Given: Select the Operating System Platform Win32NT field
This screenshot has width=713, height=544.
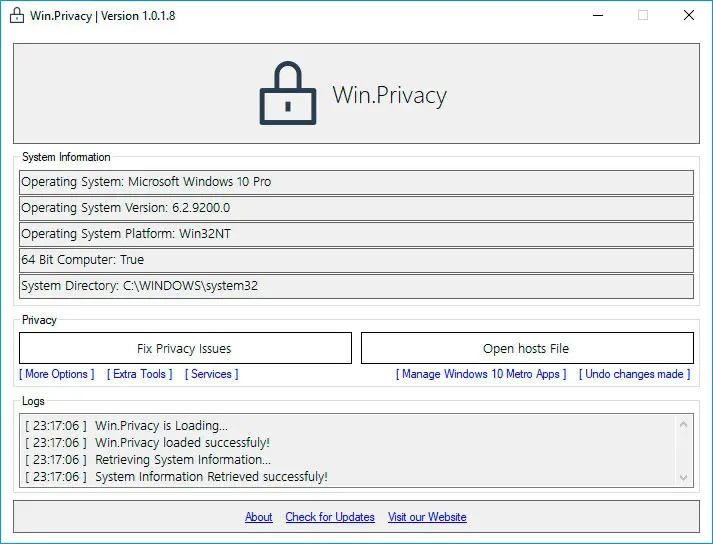Looking at the screenshot, I should point(356,234).
